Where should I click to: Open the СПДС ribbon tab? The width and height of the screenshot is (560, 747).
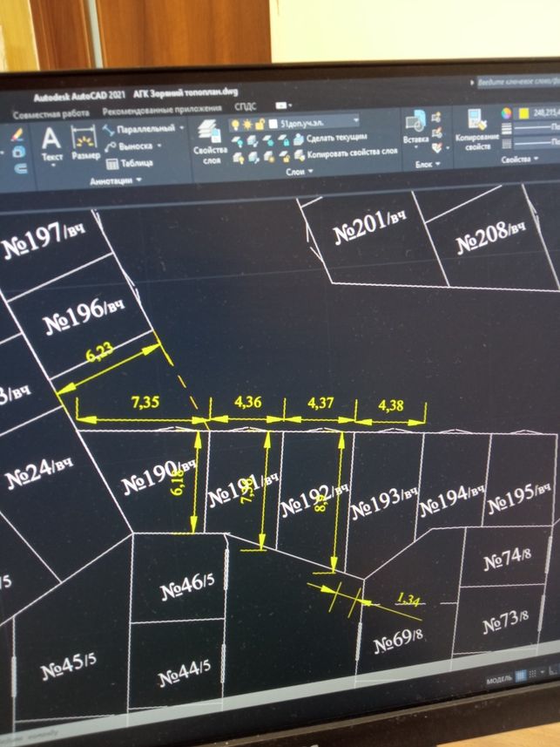tap(246, 106)
